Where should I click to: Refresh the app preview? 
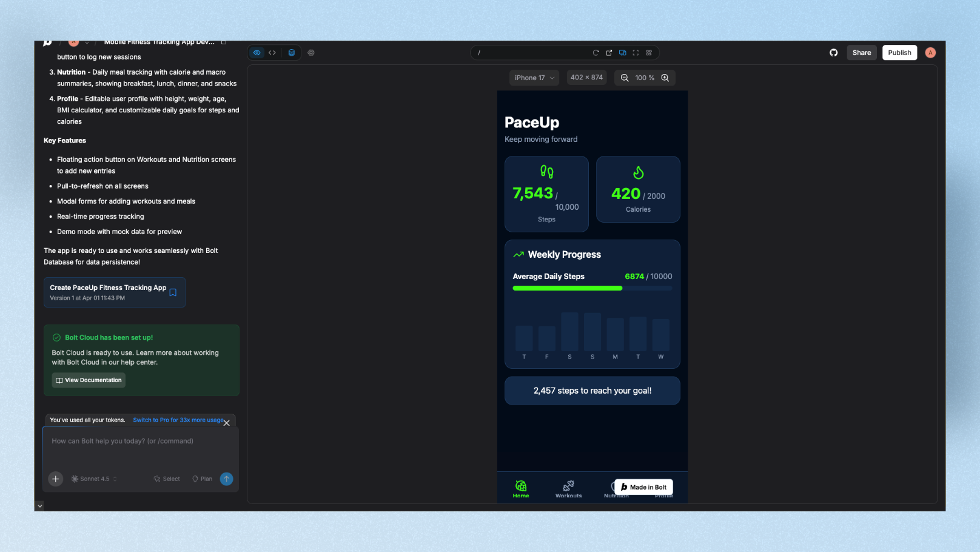[596, 53]
